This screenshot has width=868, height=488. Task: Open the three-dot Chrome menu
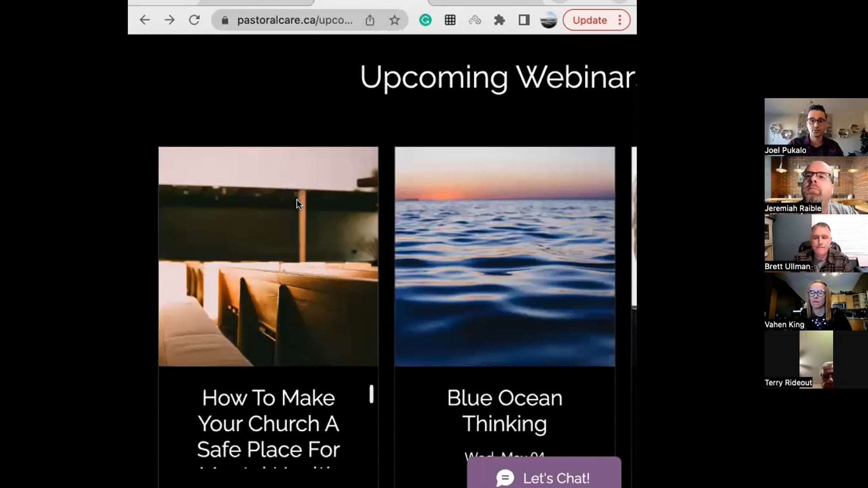620,20
